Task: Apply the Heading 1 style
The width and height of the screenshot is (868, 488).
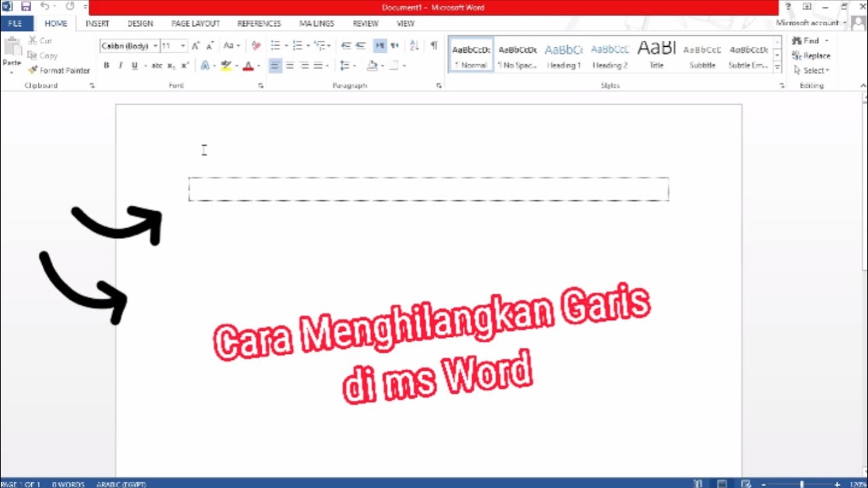Action: pos(564,56)
